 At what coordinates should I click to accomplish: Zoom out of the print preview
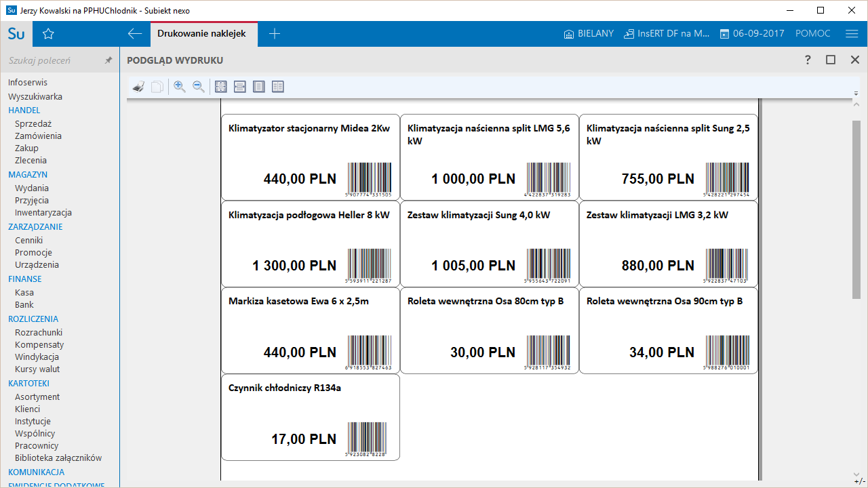click(199, 87)
